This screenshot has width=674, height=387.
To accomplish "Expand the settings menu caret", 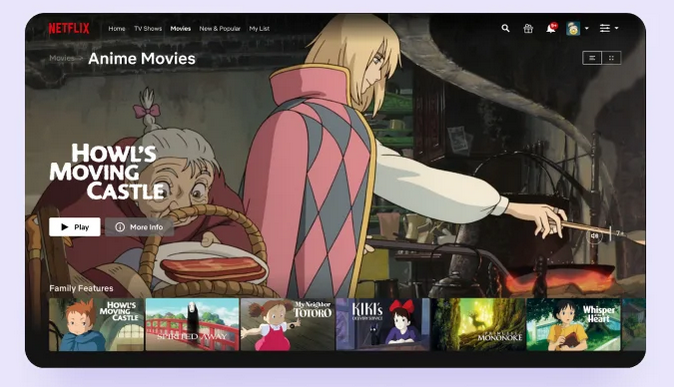I will [x=616, y=28].
